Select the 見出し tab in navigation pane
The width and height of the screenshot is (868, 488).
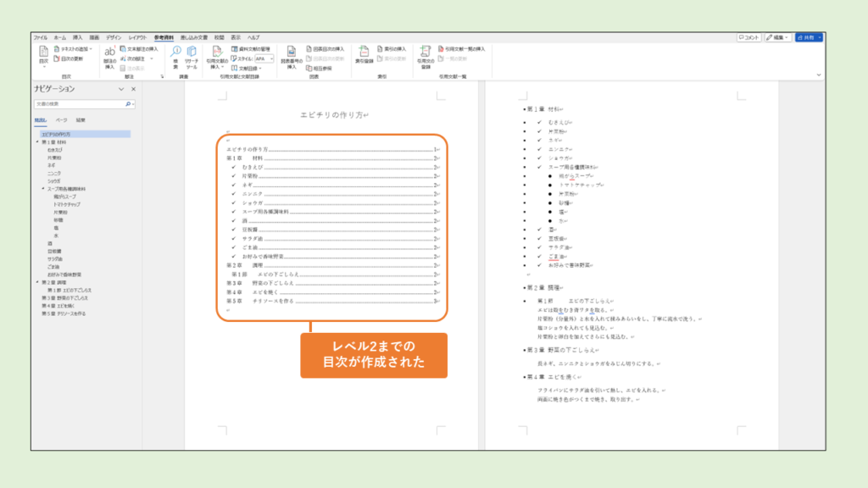(x=41, y=120)
